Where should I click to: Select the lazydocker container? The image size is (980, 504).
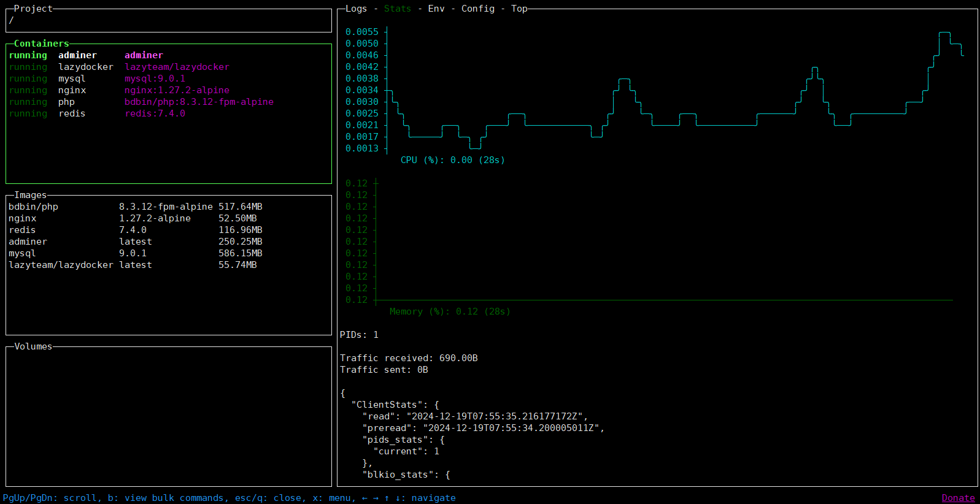pos(169,67)
